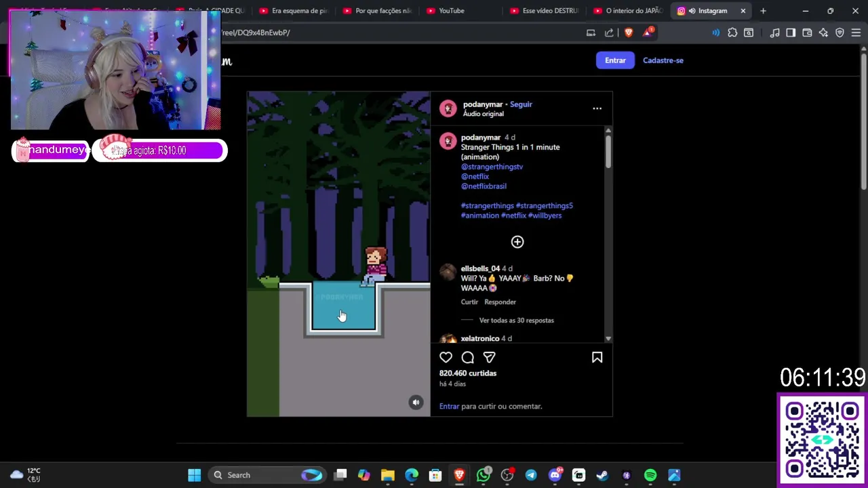
Task: Mute Instagram tab via speaker icon
Action: coord(692,11)
